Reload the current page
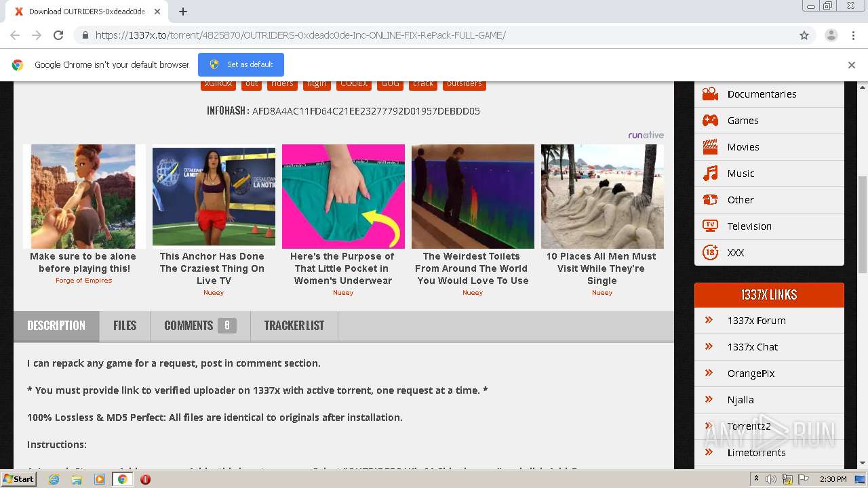The height and width of the screenshot is (488, 868). point(58,35)
